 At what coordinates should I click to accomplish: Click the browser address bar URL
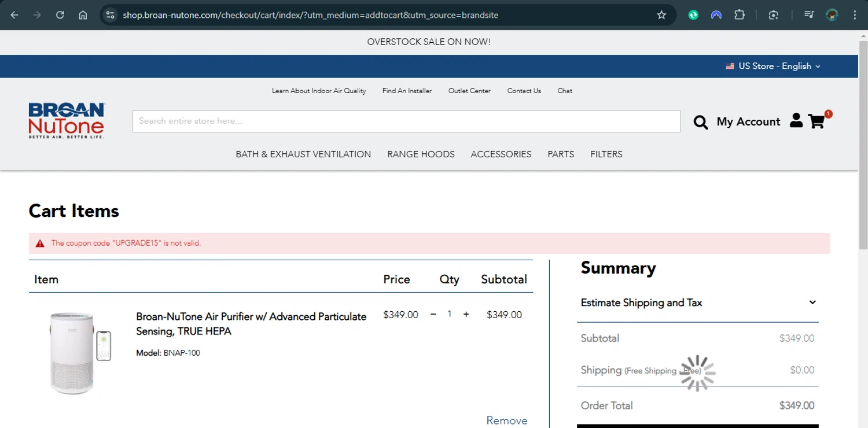coord(310,15)
